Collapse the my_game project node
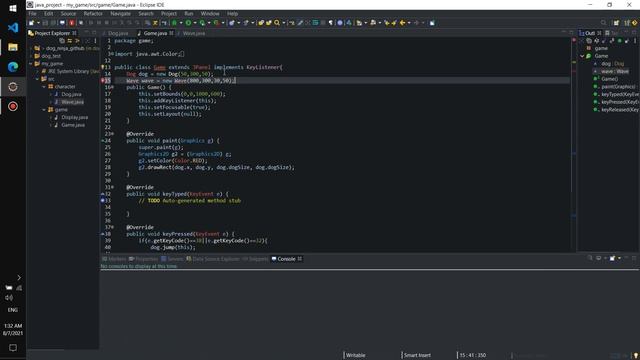The height and width of the screenshot is (360, 640). click(31, 64)
